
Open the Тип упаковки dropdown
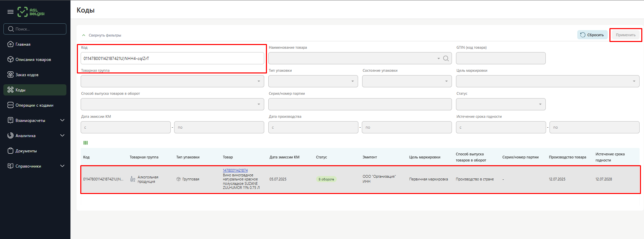313,81
